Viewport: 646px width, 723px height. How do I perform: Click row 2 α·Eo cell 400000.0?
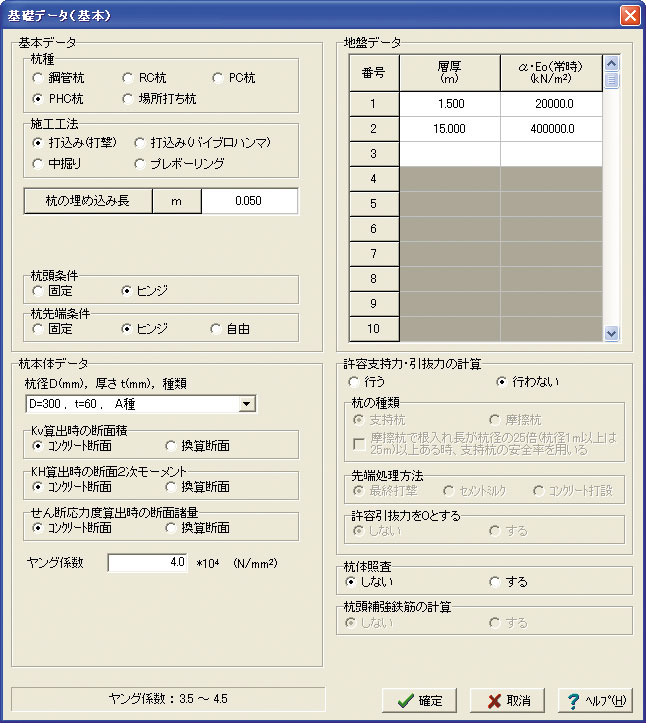click(551, 129)
